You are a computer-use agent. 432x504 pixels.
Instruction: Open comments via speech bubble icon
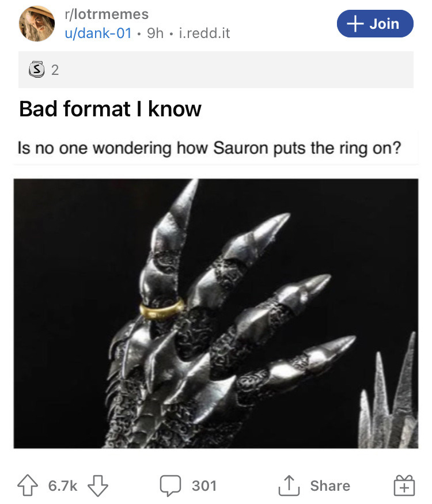170,486
